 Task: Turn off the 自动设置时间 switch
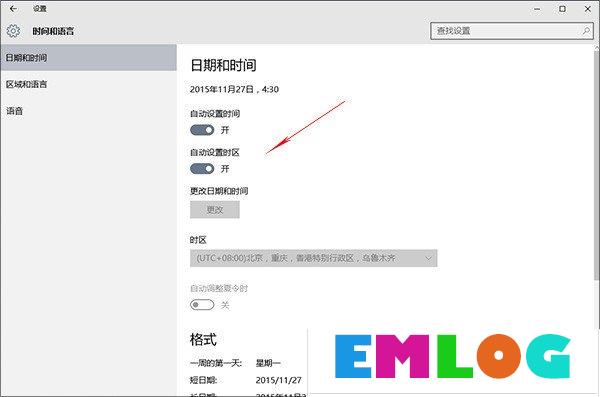point(202,130)
